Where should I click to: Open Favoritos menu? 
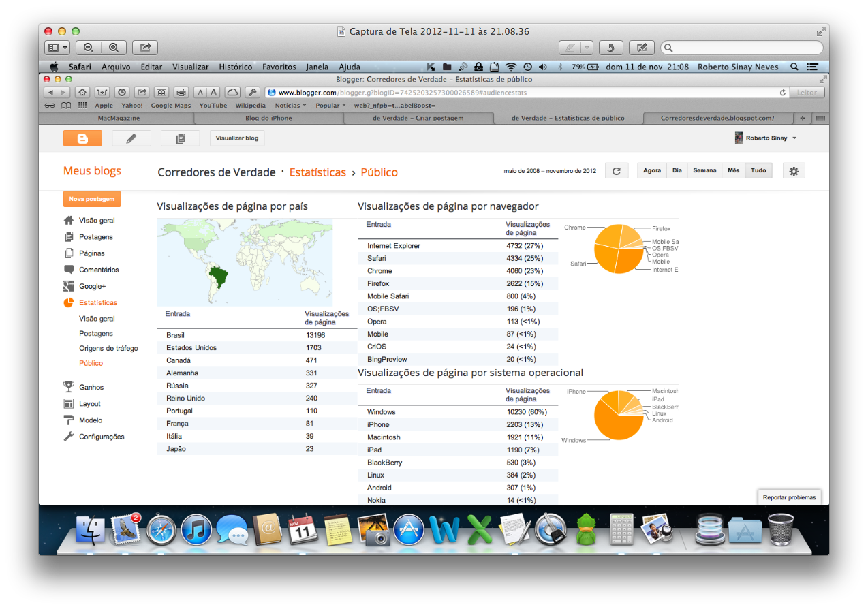pos(279,67)
